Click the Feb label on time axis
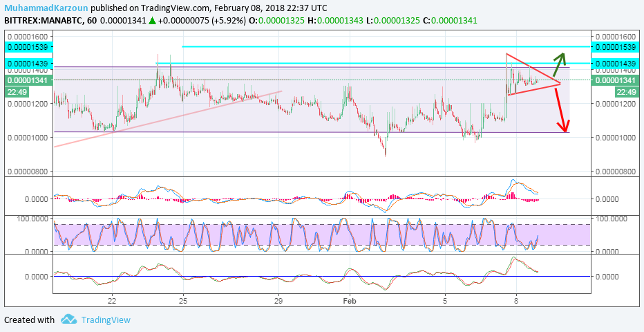644x332 pixels. [x=350, y=300]
